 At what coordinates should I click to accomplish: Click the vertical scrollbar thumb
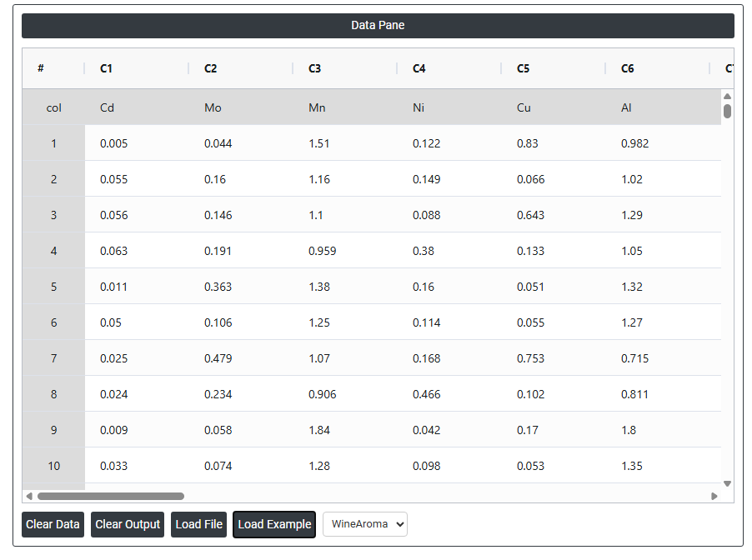727,111
